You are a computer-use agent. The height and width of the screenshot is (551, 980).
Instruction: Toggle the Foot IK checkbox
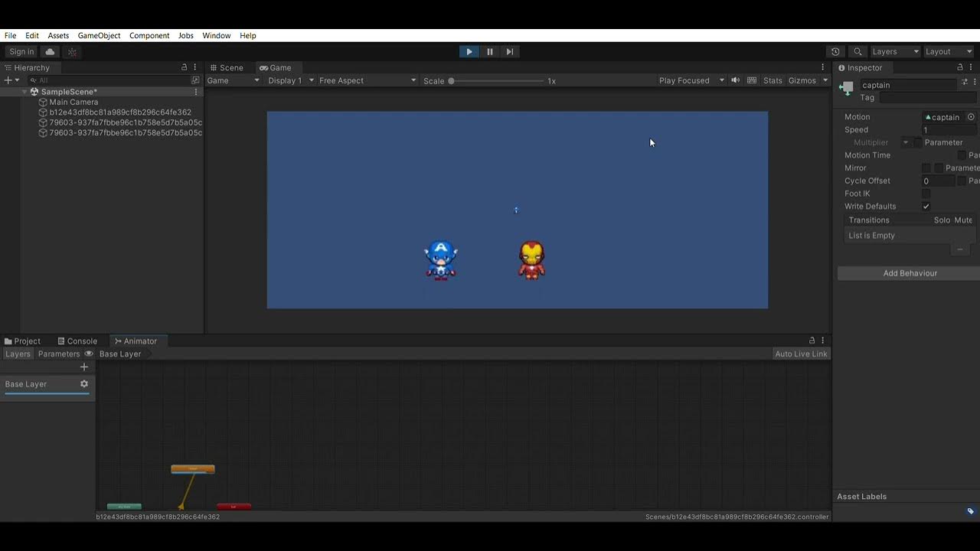tap(926, 194)
